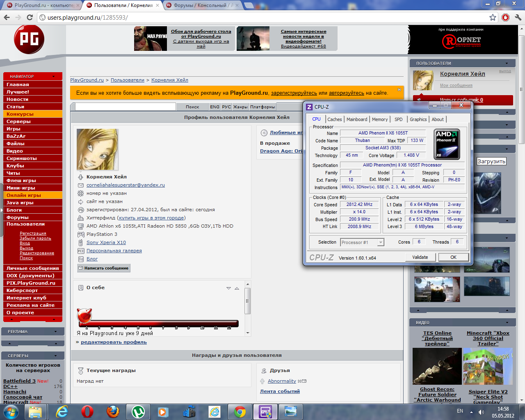525x420 pixels.
Task: Open Windows Explorer from the taskbar
Action: [35, 412]
